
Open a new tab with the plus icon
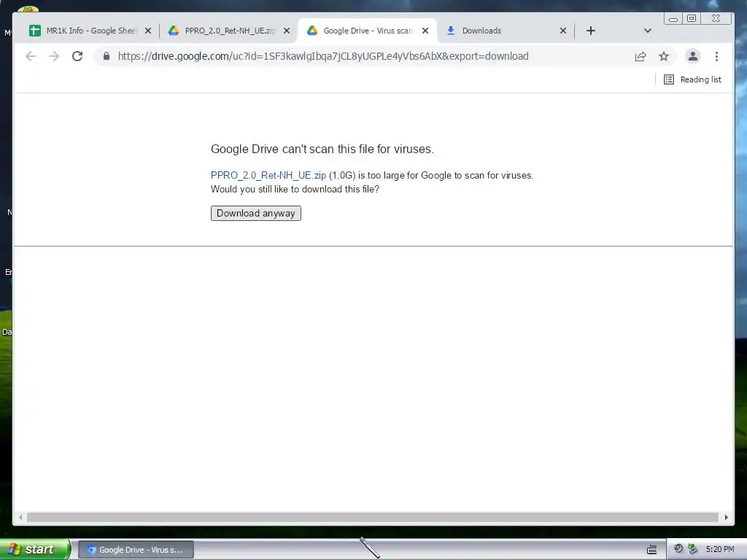coord(591,31)
